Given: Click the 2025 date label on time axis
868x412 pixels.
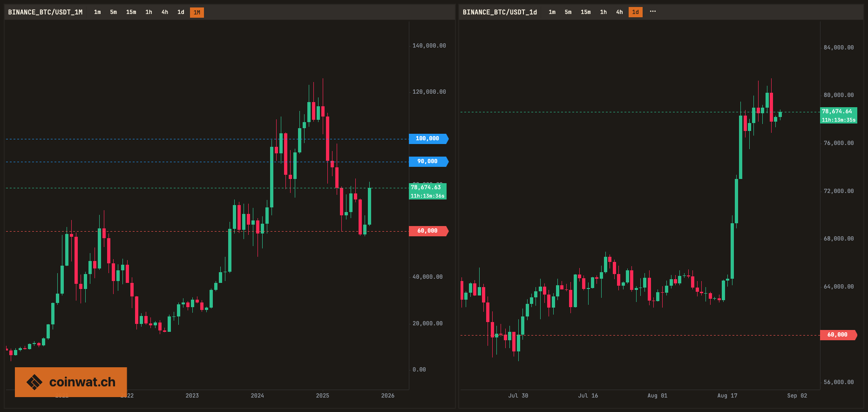Looking at the screenshot, I should (323, 396).
